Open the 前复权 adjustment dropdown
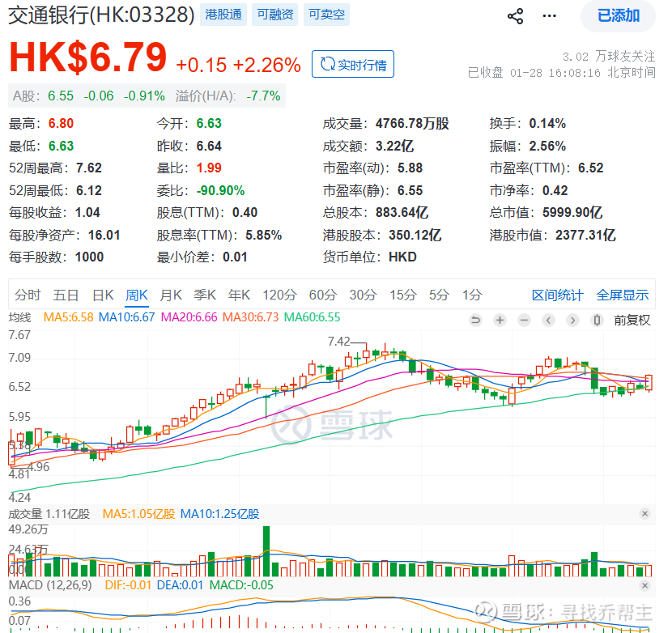 point(632,321)
